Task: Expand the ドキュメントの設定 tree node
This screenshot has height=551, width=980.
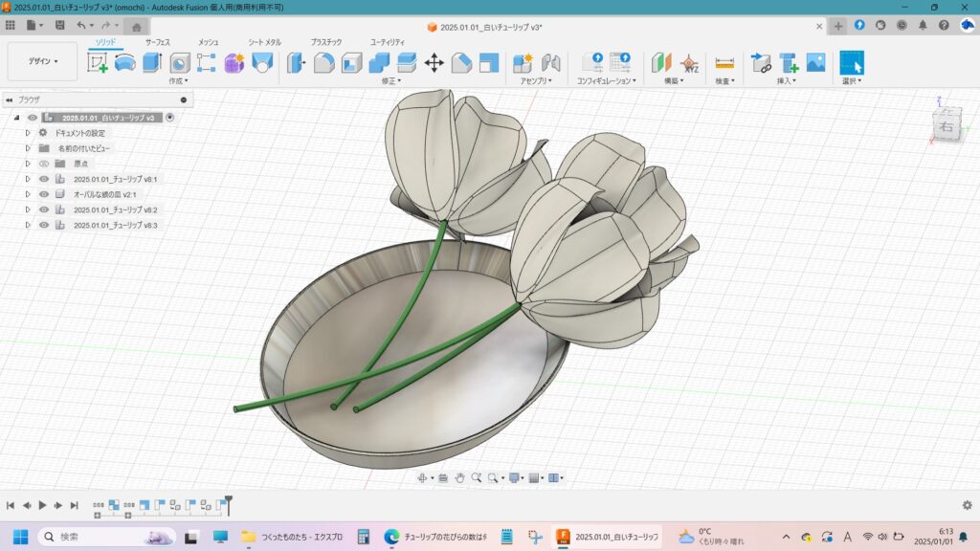Action: (x=28, y=133)
